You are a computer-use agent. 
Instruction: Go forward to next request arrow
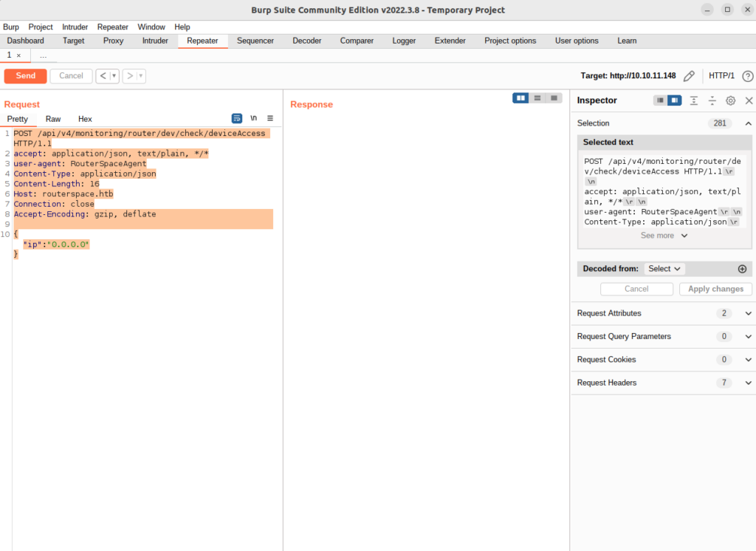pyautogui.click(x=129, y=76)
